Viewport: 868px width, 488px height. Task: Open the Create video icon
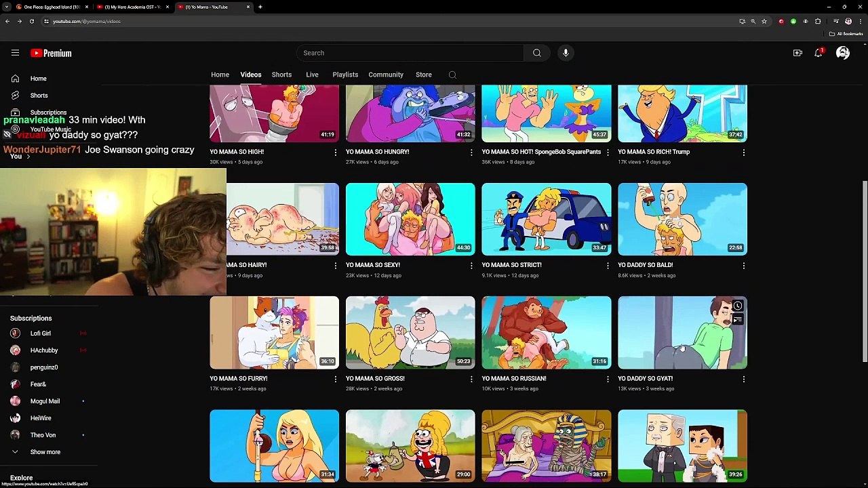coord(797,53)
